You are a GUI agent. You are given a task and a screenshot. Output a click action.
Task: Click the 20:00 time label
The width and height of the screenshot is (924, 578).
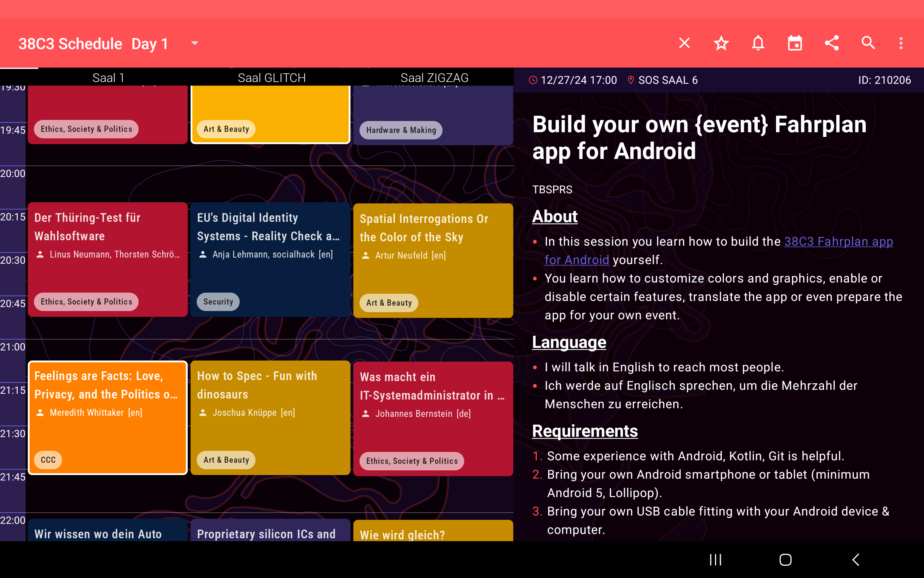click(13, 173)
